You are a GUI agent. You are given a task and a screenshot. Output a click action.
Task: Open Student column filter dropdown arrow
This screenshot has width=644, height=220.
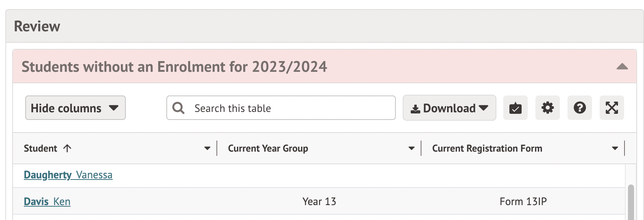point(207,148)
